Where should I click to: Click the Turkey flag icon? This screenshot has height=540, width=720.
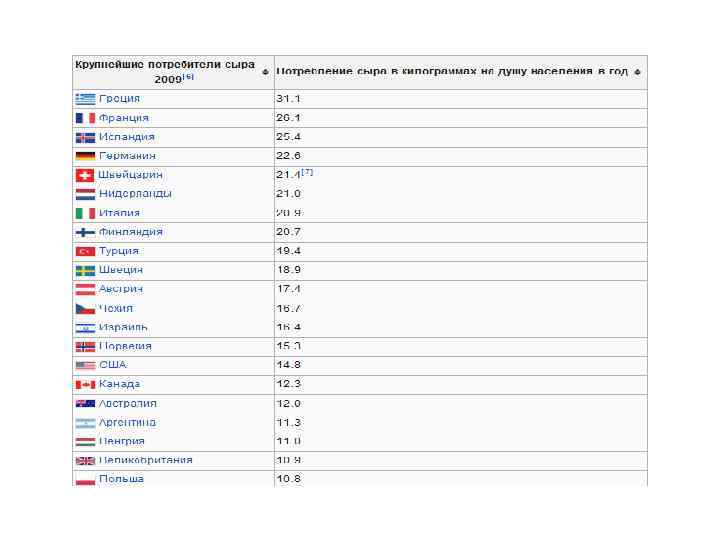click(x=85, y=251)
